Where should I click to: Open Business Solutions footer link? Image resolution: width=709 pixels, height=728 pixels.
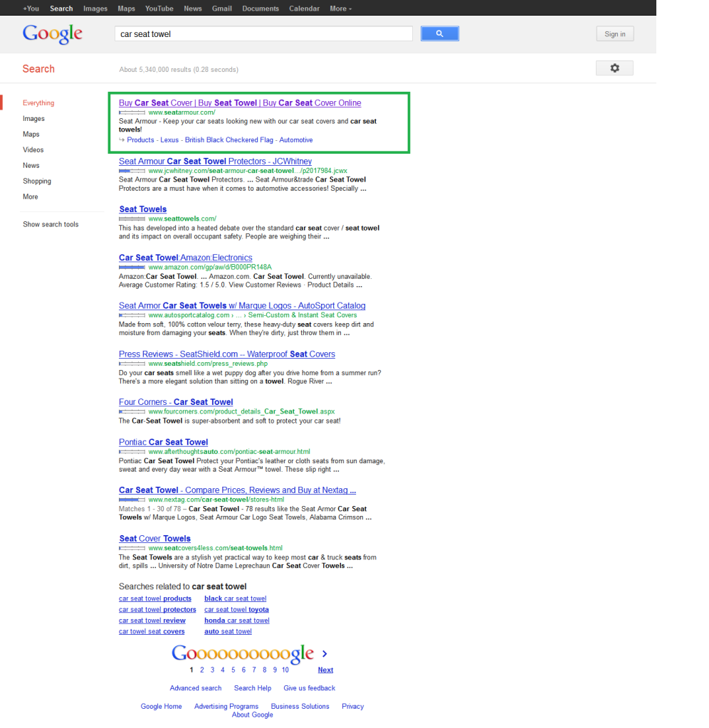coord(300,706)
